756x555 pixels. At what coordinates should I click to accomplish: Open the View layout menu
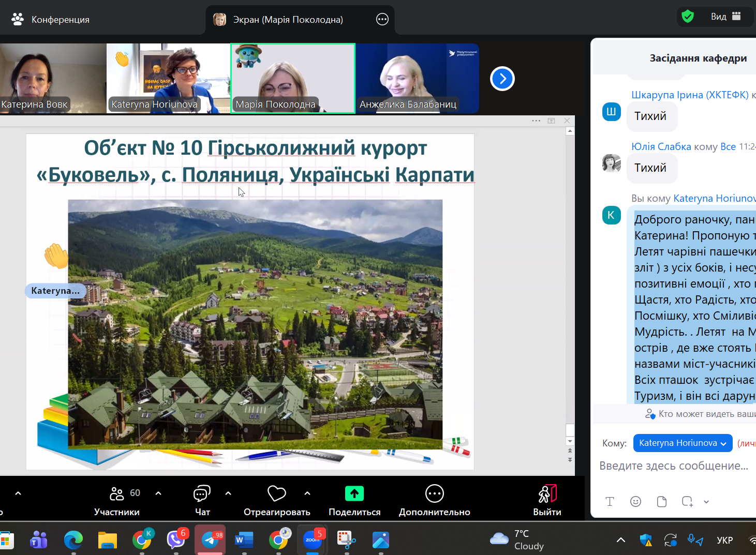725,17
